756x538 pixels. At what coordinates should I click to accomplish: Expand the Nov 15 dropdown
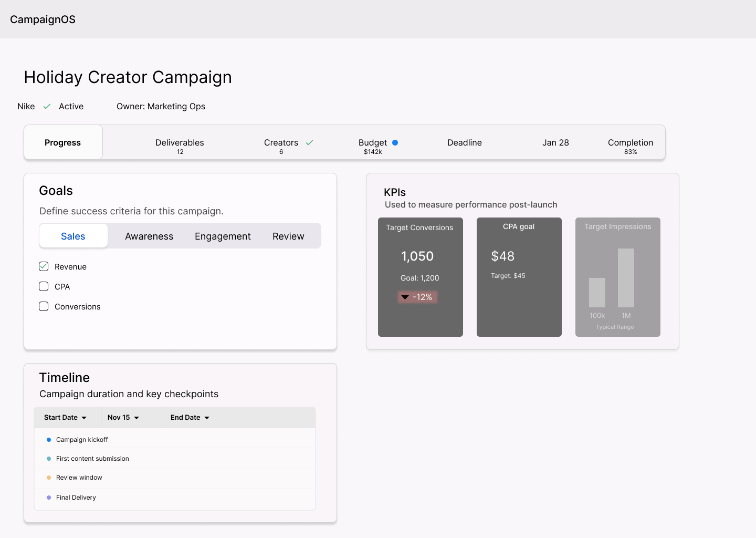123,418
